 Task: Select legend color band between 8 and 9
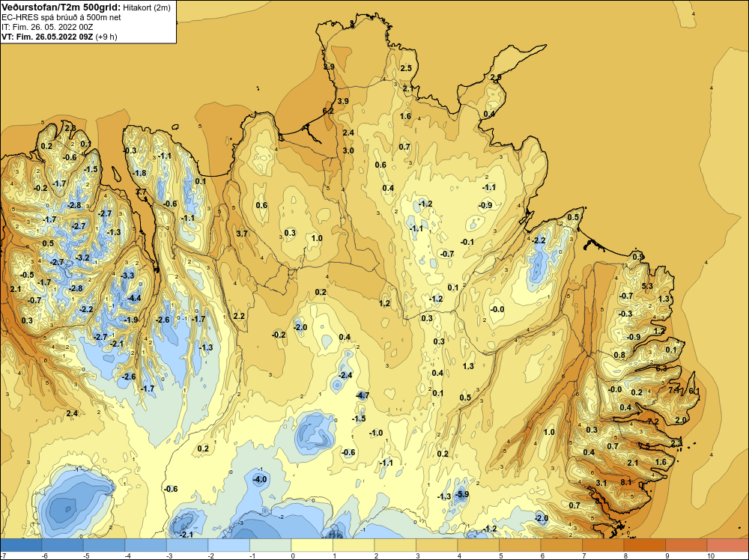(644, 545)
